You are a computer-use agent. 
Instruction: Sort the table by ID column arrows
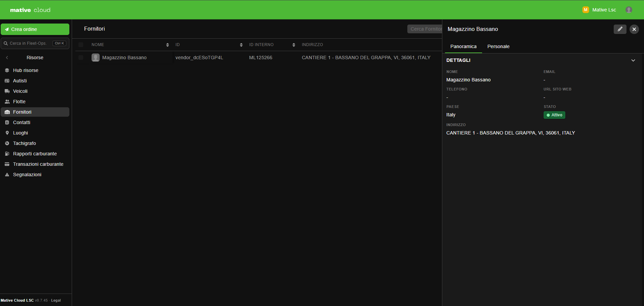click(x=241, y=45)
